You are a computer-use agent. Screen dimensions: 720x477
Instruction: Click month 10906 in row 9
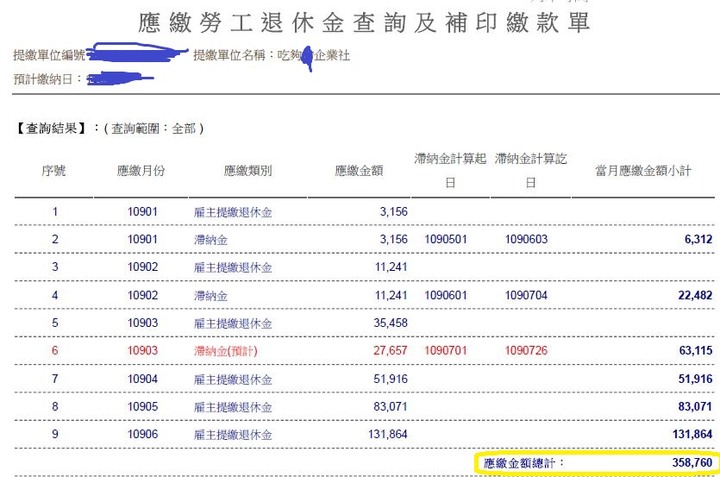coord(142,434)
